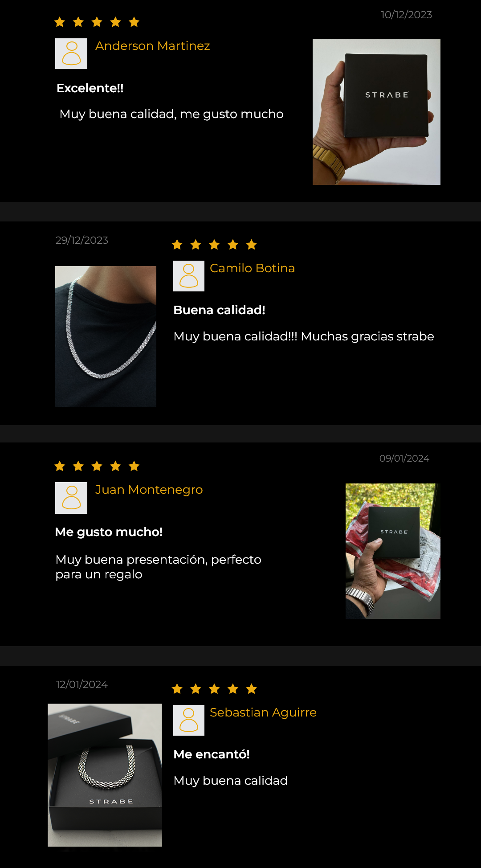
Task: Open the Anderson Martinez reviewer name
Action: (x=153, y=46)
